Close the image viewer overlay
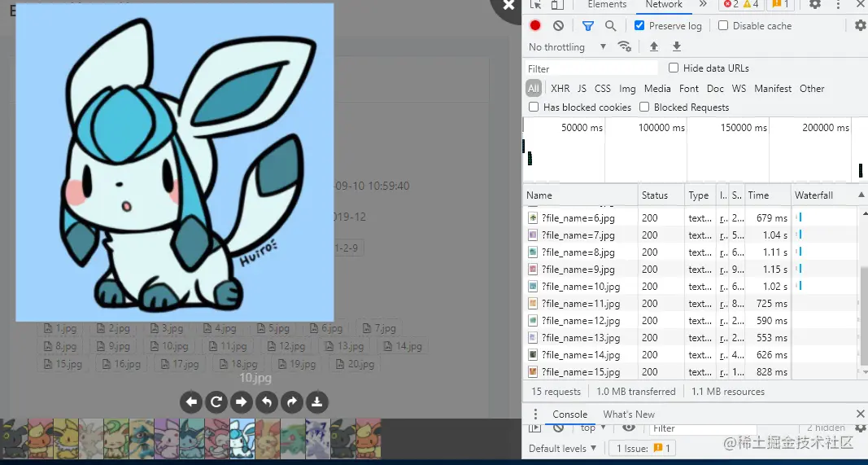The width and height of the screenshot is (868, 465). pos(508,6)
